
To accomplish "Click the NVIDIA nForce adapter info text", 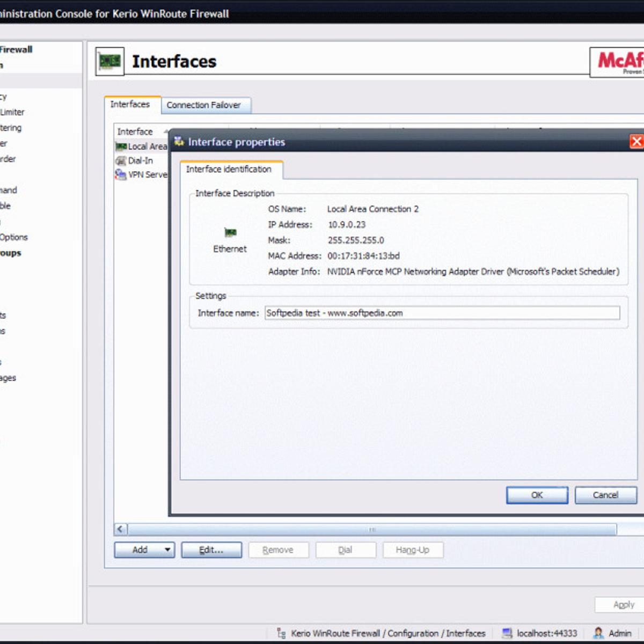I will tap(473, 272).
